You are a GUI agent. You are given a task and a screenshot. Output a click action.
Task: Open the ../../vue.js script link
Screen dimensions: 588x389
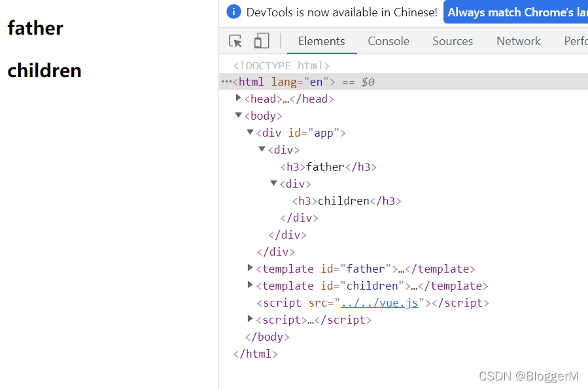point(379,303)
